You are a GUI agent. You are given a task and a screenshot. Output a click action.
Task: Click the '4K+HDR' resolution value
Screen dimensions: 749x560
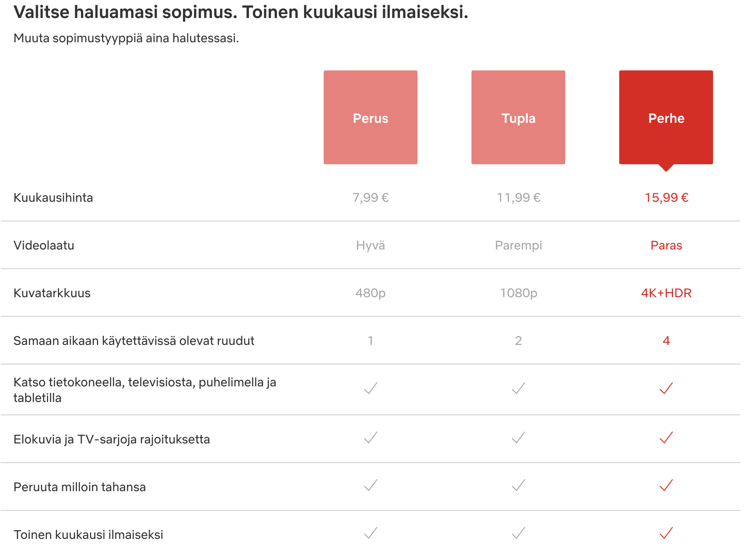[666, 293]
